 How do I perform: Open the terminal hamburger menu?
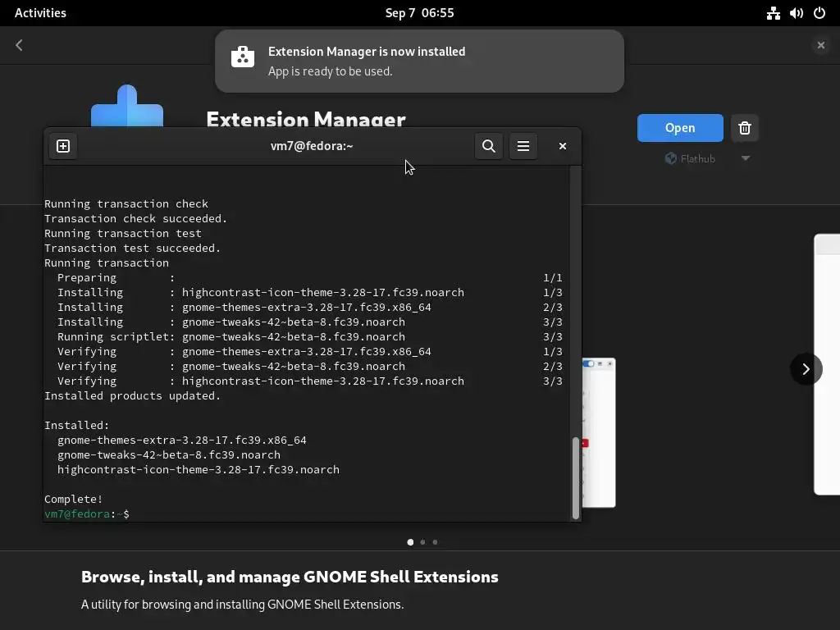point(523,146)
